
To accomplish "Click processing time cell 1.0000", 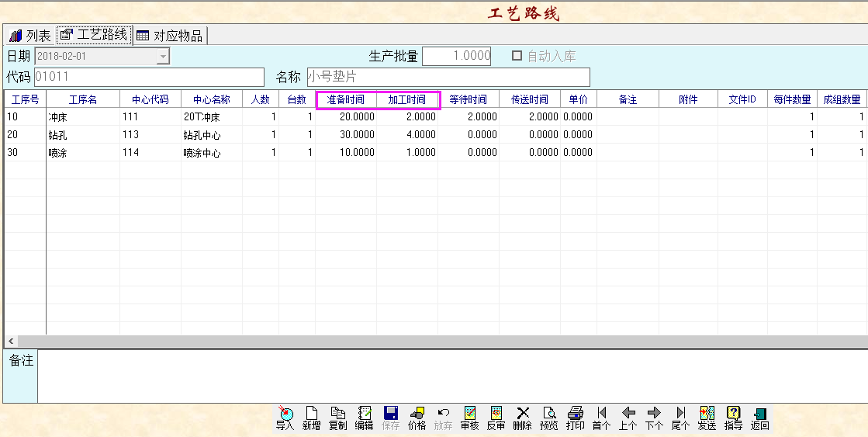I will 407,152.
